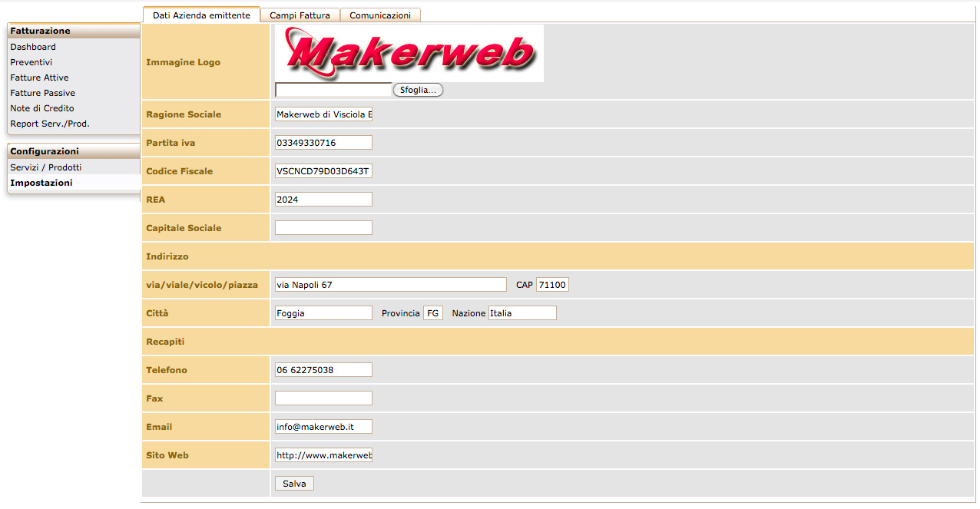Focus the Partita iva field
The width and height of the screenshot is (980, 509).
click(x=323, y=143)
